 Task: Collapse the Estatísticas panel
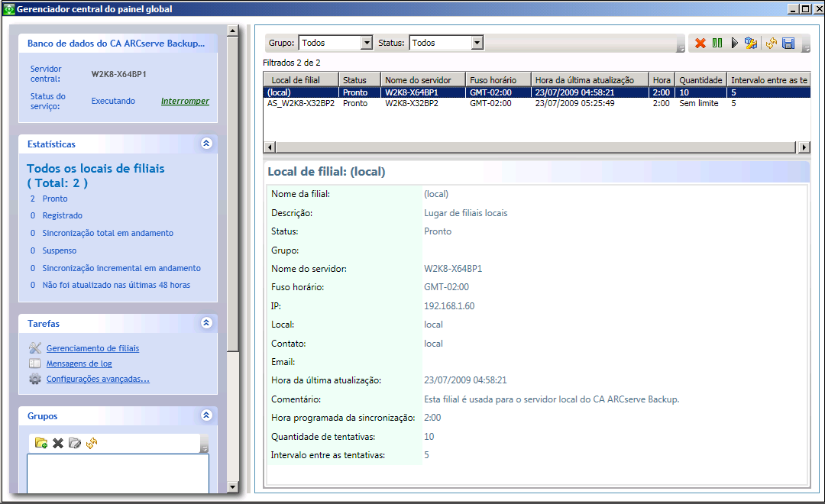[x=205, y=144]
